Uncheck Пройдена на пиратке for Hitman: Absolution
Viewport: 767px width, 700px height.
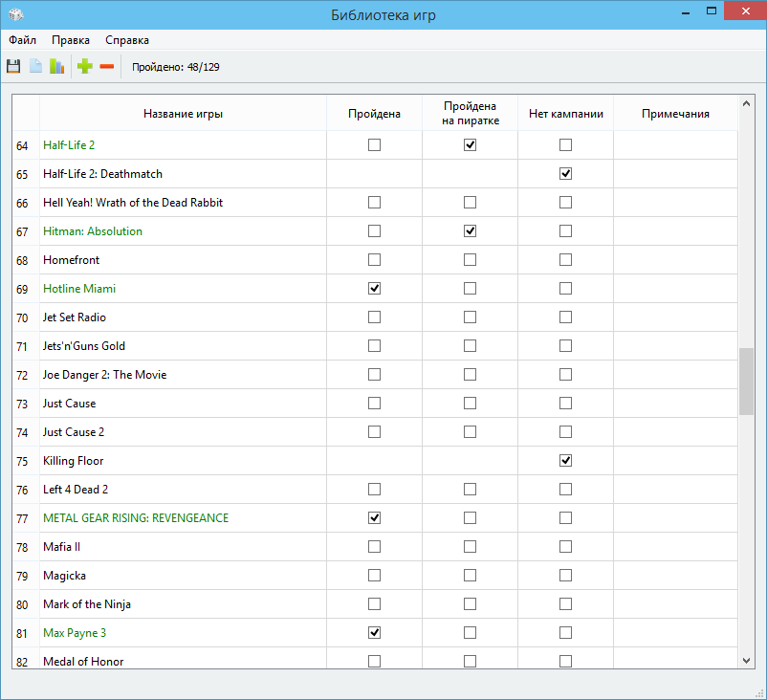pyautogui.click(x=471, y=230)
